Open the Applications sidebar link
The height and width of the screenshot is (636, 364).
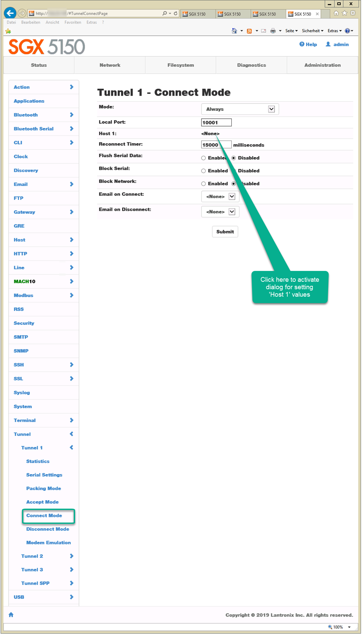click(x=29, y=101)
